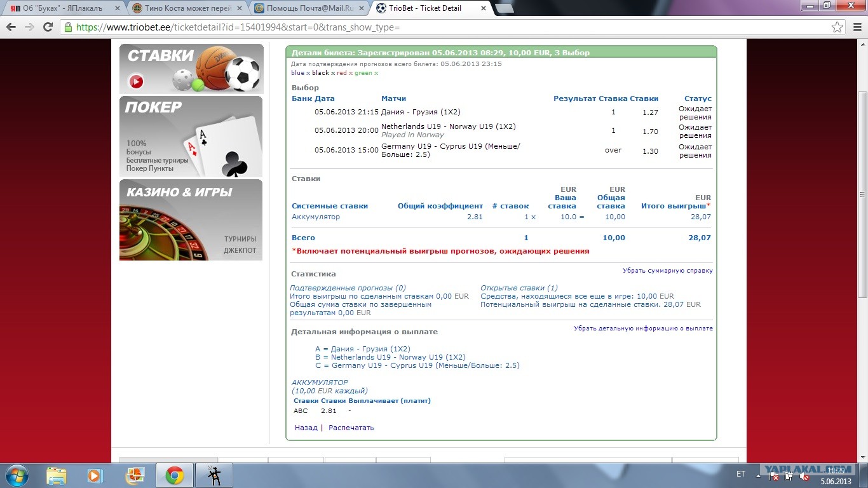The height and width of the screenshot is (488, 868).
Task: Click the 1.27 odds value
Action: [x=650, y=112]
